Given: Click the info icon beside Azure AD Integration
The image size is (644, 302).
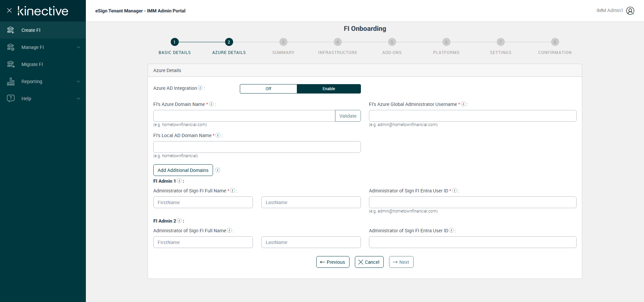Looking at the screenshot, I should tap(200, 88).
